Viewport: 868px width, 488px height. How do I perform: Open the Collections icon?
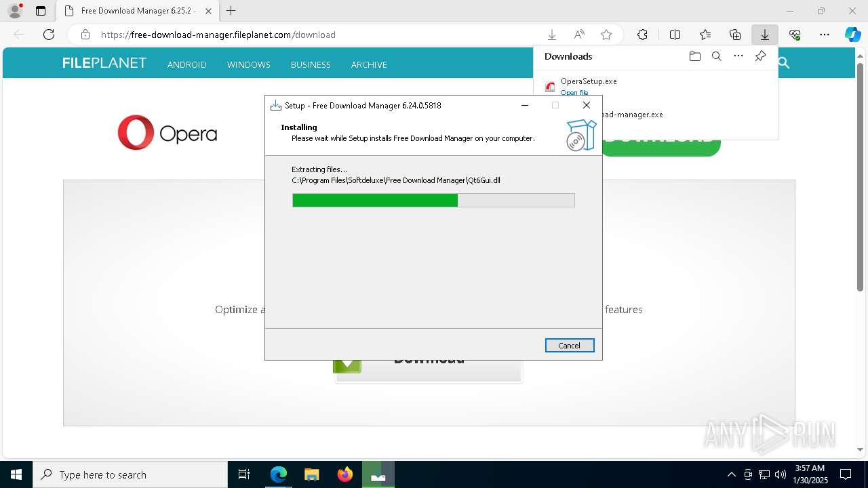pos(735,35)
